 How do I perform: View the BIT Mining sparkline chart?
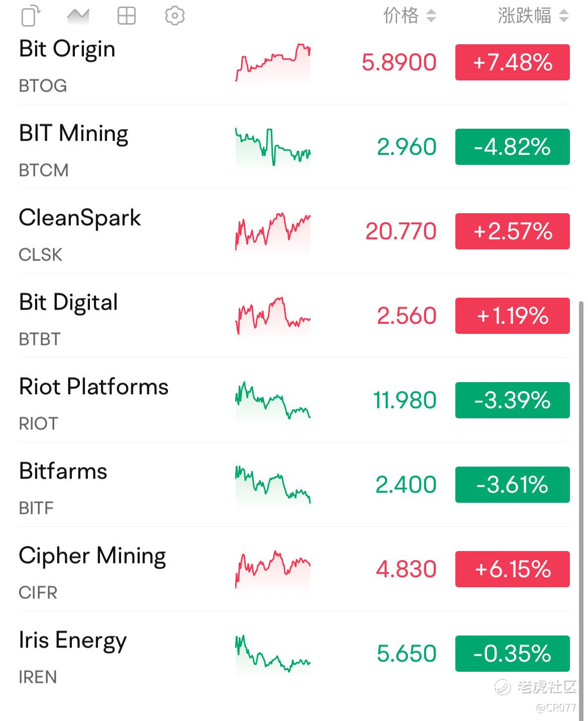[273, 147]
